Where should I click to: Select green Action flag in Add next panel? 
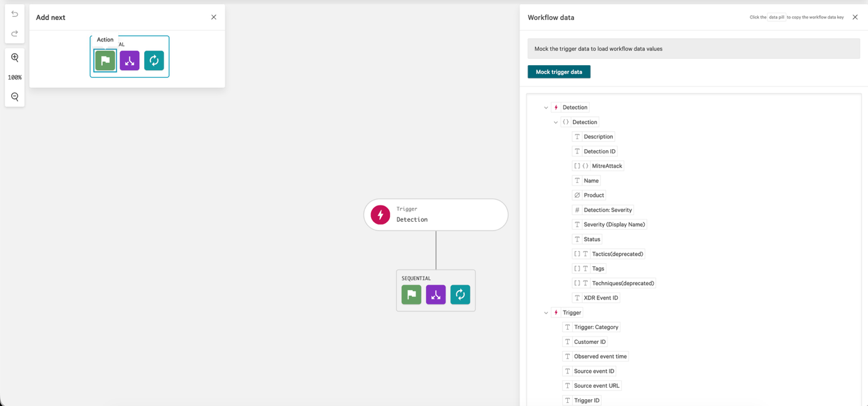(105, 61)
